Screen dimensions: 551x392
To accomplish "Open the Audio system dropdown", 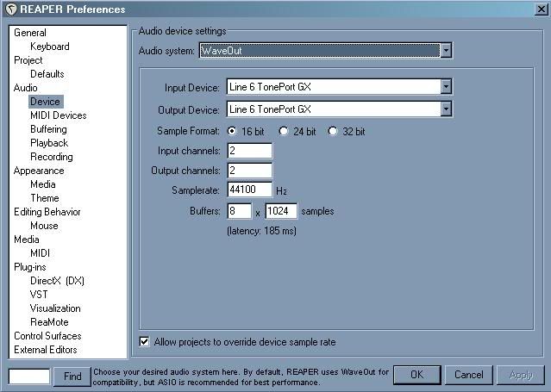I will [x=446, y=51].
